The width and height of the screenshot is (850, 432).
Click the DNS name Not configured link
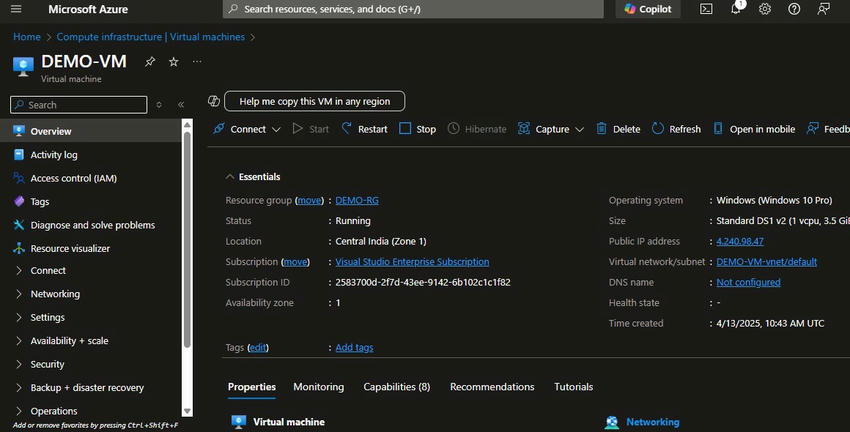[x=748, y=282]
